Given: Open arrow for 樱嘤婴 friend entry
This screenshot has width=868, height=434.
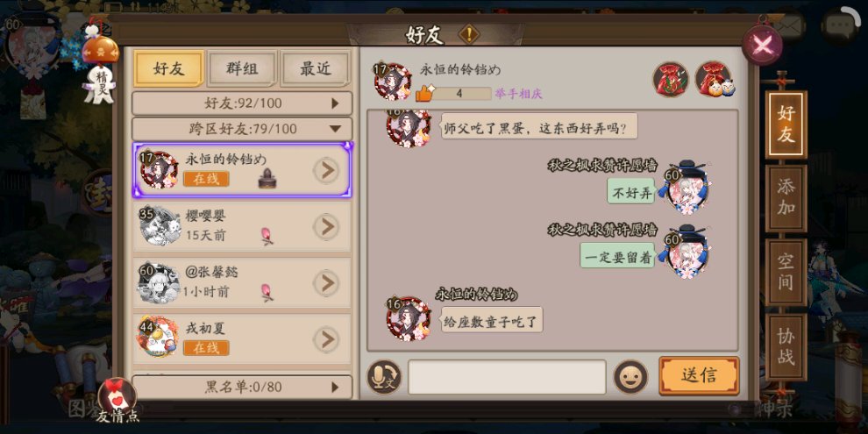Looking at the screenshot, I should (x=326, y=226).
